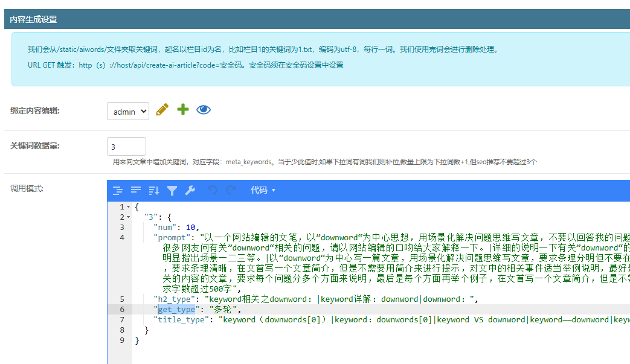Click the undo arrow in JSON editor
Screen dimensions: 630x364
(x=212, y=190)
